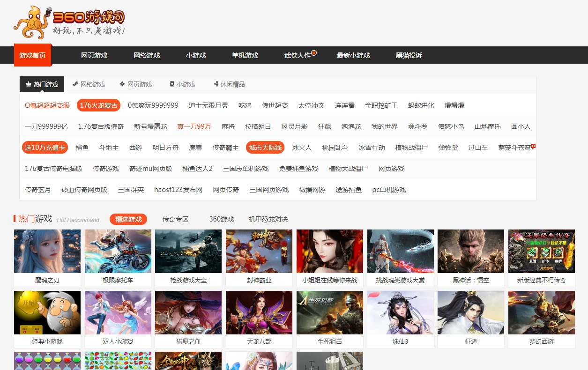The width and height of the screenshot is (588, 370).
Task: Select the Steam-style icon beside 网络游戏
Action: tap(75, 84)
